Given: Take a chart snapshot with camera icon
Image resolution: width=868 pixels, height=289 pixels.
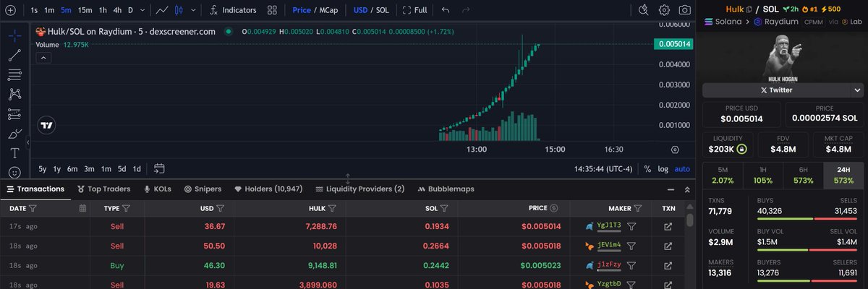Looking at the screenshot, I should [684, 10].
